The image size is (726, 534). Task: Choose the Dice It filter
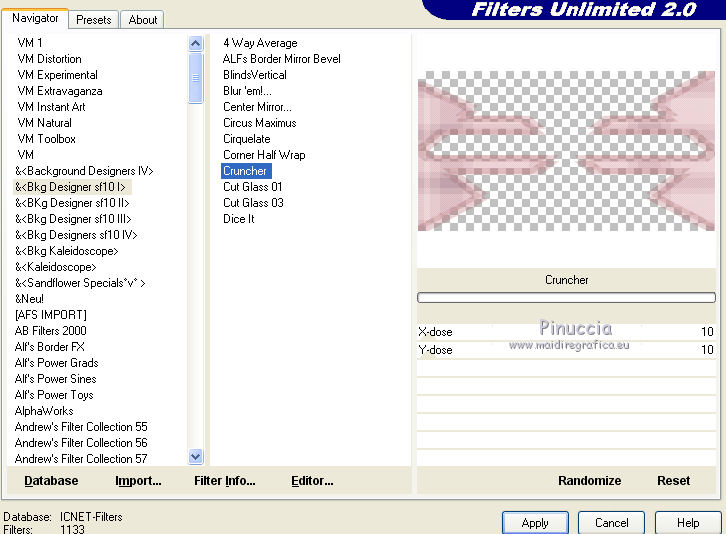[x=238, y=219]
